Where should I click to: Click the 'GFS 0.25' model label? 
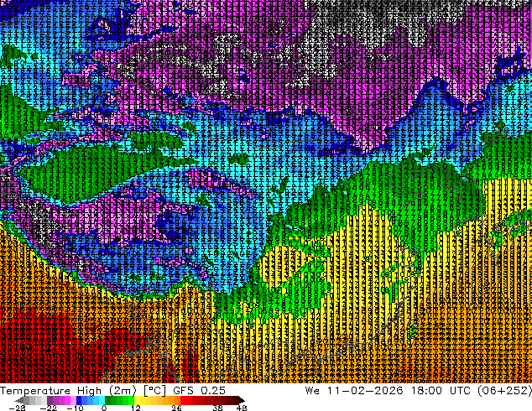(x=199, y=391)
